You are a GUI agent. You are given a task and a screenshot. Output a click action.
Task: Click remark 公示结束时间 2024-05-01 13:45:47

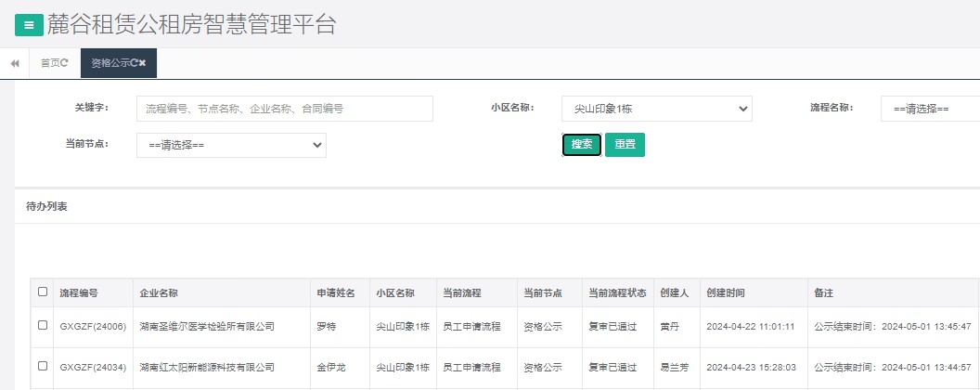click(893, 326)
